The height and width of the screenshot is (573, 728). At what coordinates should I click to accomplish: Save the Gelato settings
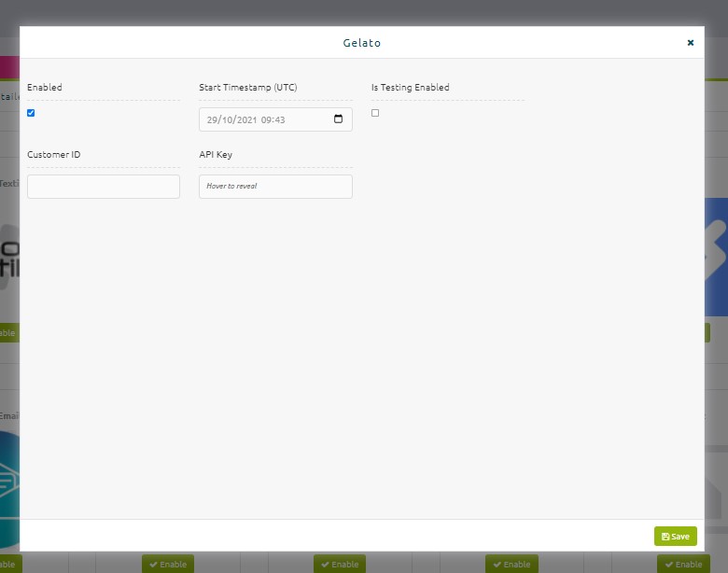point(675,537)
